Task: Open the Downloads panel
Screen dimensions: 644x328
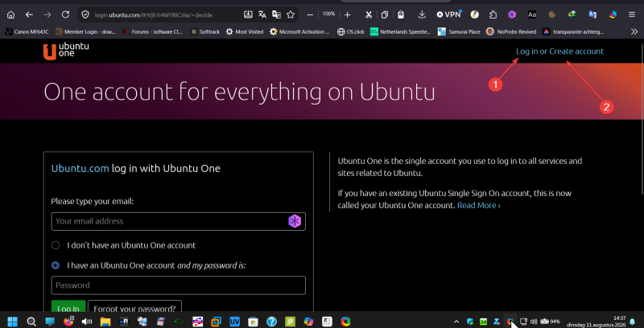Action: tap(422, 14)
